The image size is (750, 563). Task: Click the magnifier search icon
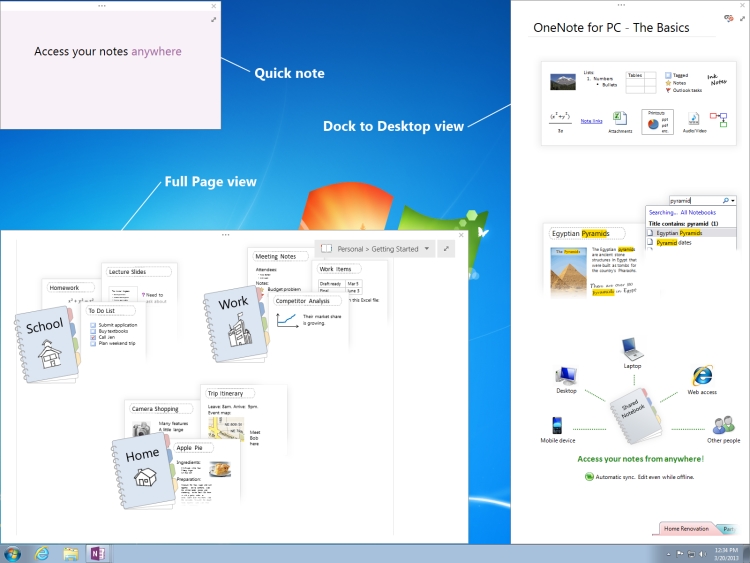726,200
